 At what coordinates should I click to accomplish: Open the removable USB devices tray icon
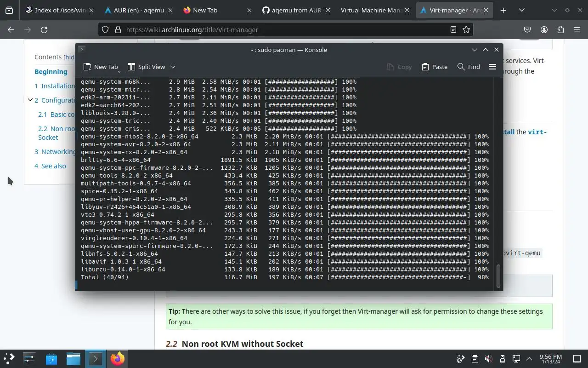[503, 359]
